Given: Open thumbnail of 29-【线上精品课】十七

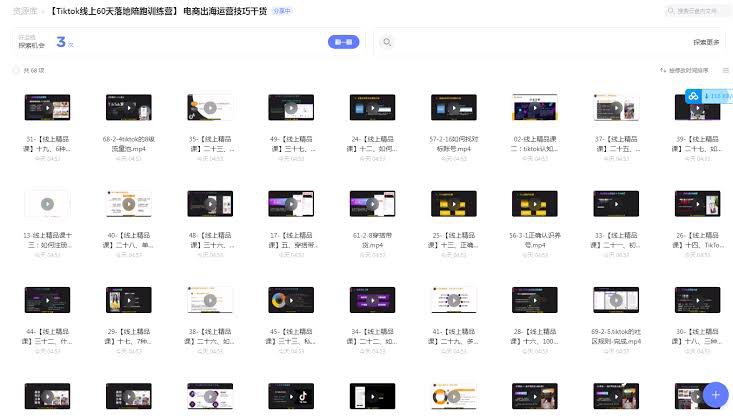Looking at the screenshot, I should pyautogui.click(x=129, y=300).
